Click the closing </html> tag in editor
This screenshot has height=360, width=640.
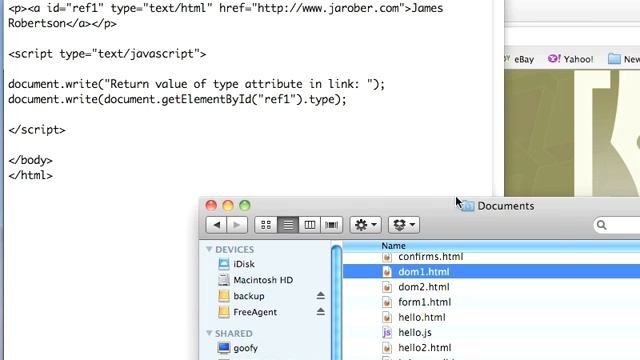(x=30, y=176)
